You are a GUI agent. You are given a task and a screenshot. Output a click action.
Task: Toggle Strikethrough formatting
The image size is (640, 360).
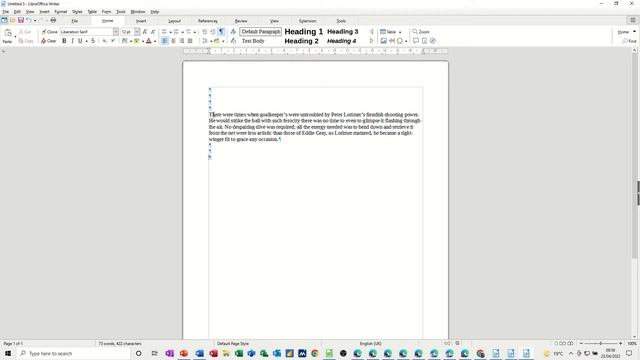click(x=93, y=41)
